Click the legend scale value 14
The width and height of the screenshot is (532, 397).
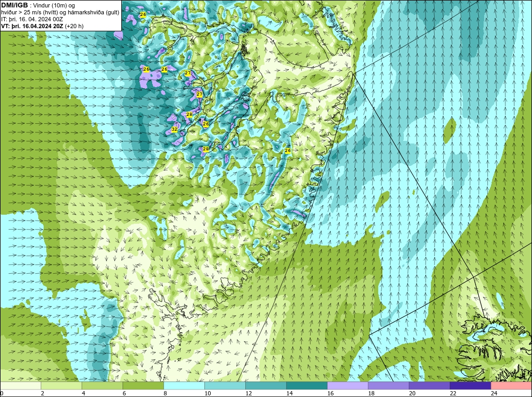tap(289, 393)
